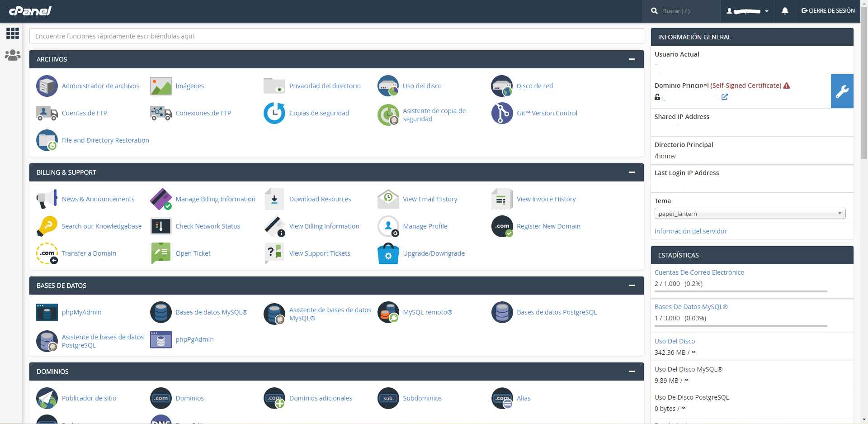
Task: Open the phpMyAdmin icon
Action: pyautogui.click(x=47, y=312)
